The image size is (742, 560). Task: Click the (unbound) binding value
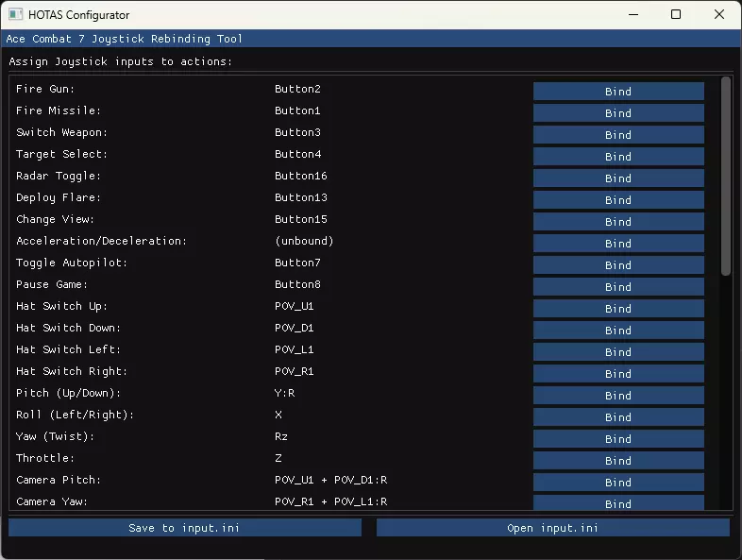304,241
